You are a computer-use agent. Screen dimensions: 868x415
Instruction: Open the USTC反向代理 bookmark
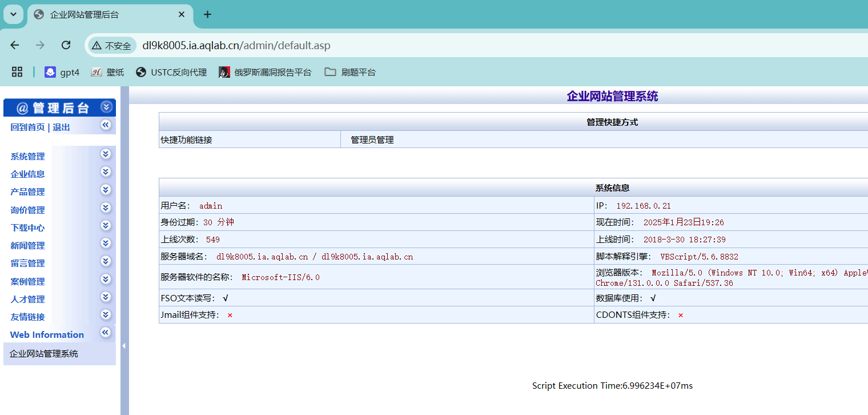point(171,72)
